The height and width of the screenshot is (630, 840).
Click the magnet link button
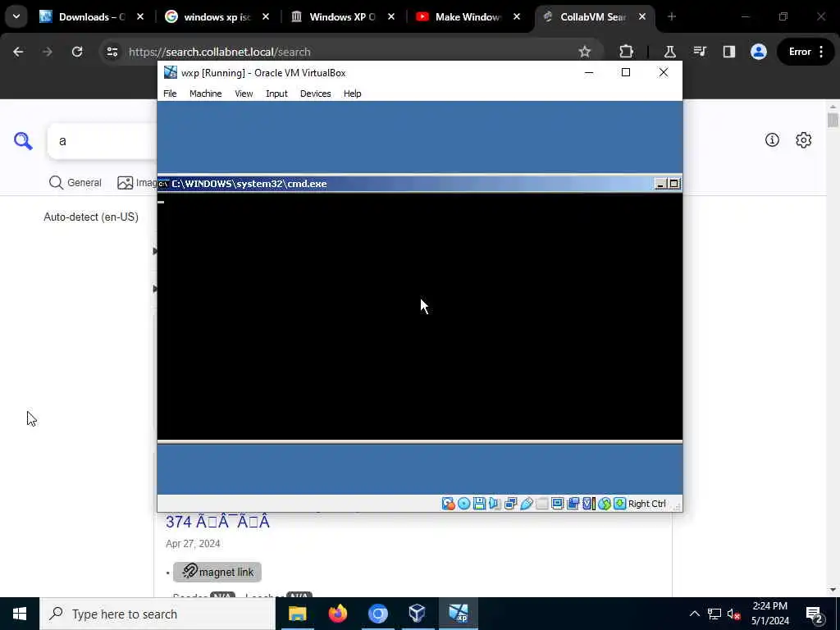(217, 572)
